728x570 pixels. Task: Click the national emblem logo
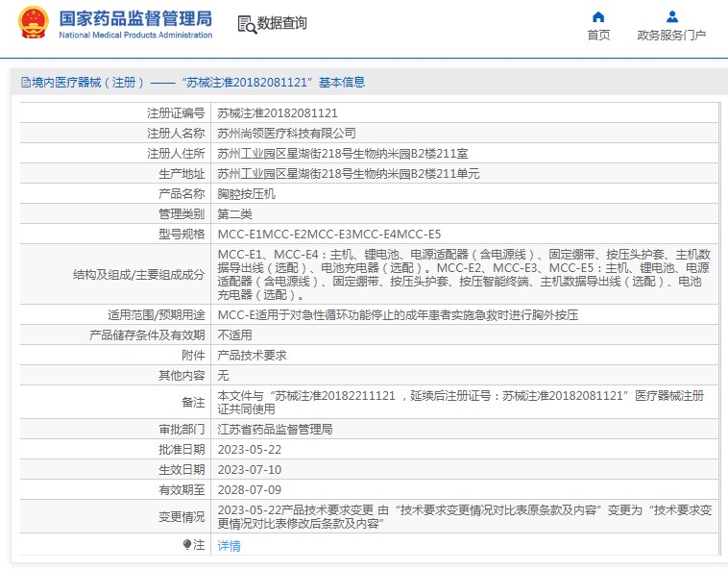[34, 23]
